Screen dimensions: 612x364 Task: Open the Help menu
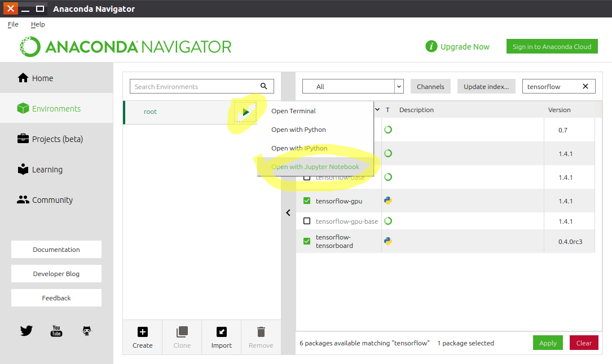point(38,24)
